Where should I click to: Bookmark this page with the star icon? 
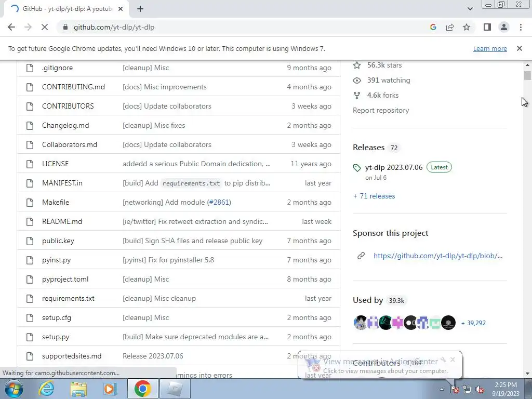click(467, 27)
